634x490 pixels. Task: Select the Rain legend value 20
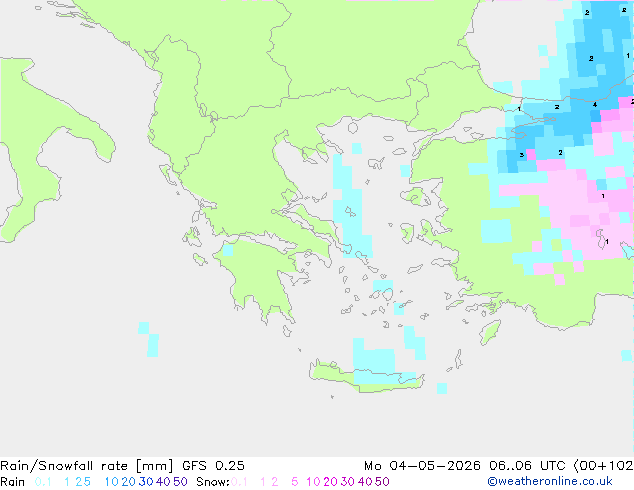(128, 482)
